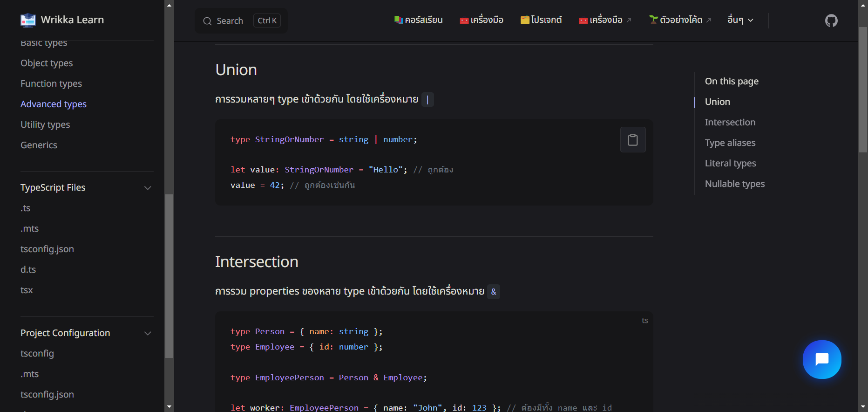Open the อื่นๆ dropdown menu

click(x=740, y=20)
